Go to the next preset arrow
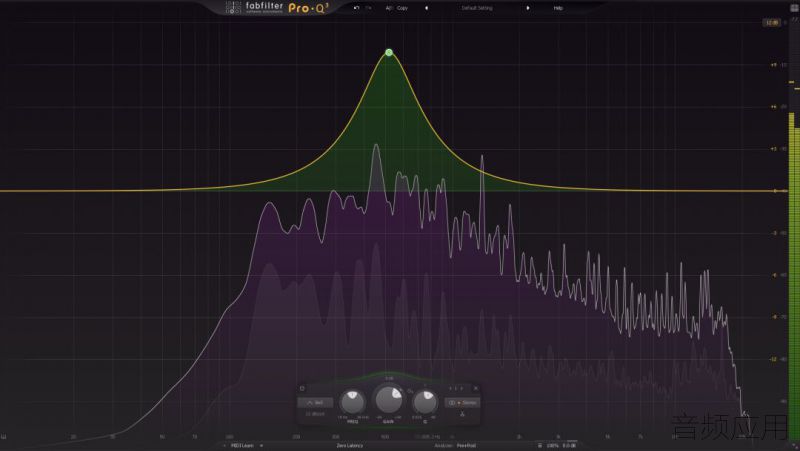The width and height of the screenshot is (800, 451). coord(528,8)
